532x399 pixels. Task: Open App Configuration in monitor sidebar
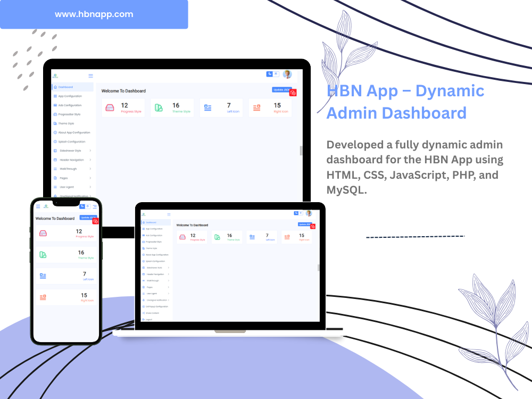(x=70, y=96)
